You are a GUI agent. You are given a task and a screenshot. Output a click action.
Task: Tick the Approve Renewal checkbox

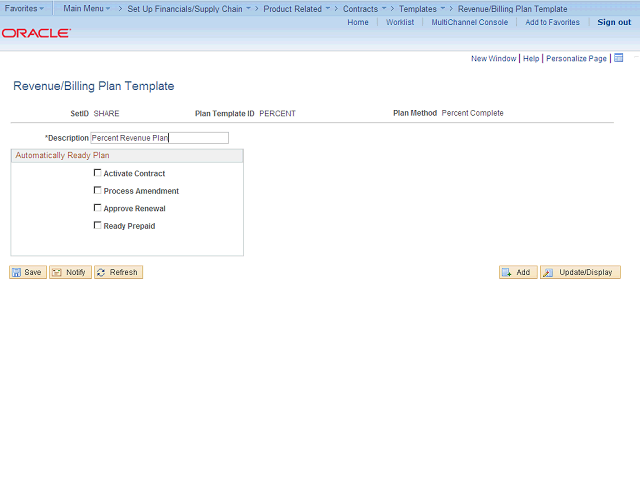[98, 208]
